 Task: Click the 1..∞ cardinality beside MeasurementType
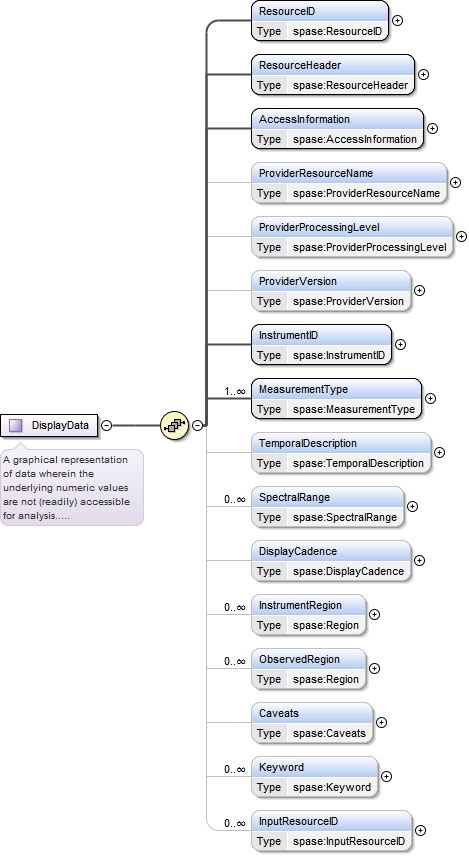point(235,392)
